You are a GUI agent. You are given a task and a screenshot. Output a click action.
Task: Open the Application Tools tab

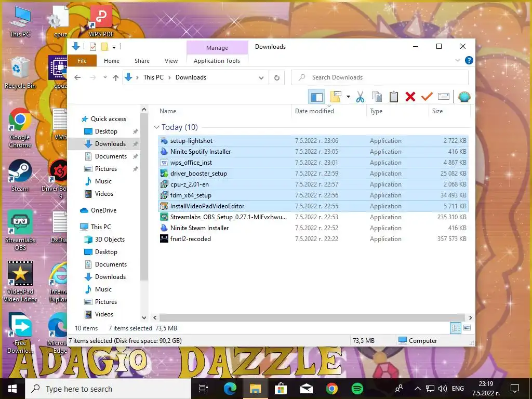[x=217, y=61]
